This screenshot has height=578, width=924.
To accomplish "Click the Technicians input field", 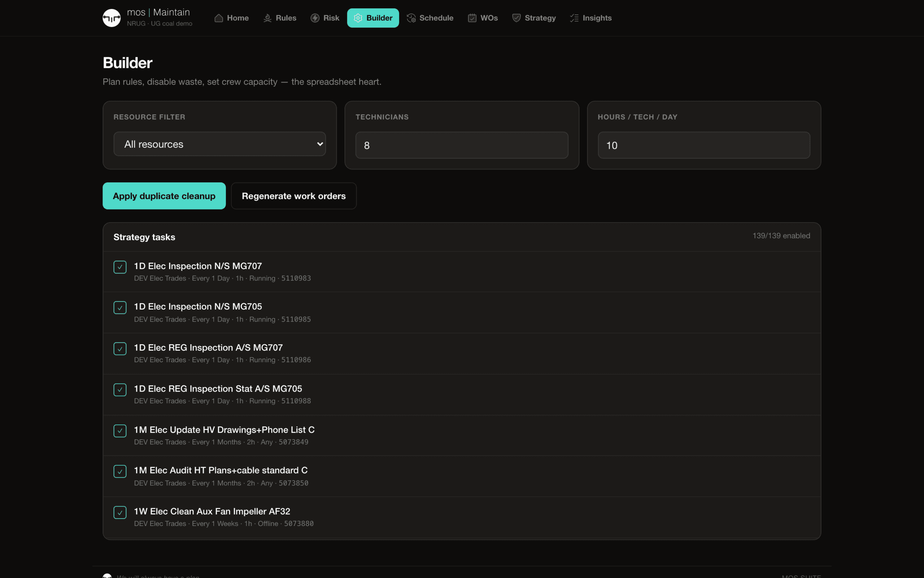I will 462,145.
